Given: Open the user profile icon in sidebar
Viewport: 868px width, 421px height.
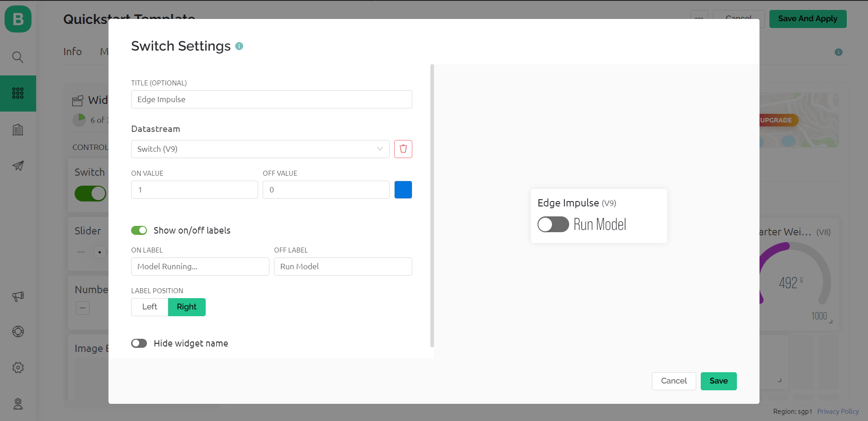Looking at the screenshot, I should pos(18,404).
